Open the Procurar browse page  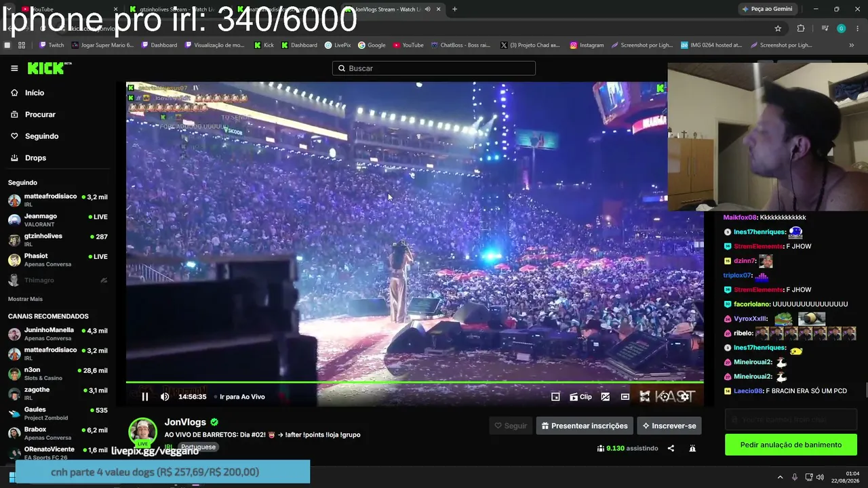point(40,115)
